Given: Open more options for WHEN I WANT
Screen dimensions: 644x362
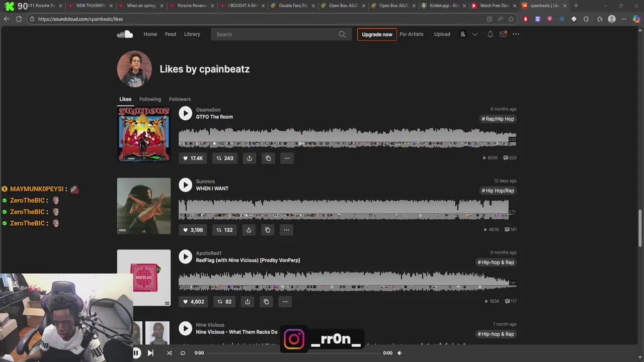Looking at the screenshot, I should [x=286, y=230].
